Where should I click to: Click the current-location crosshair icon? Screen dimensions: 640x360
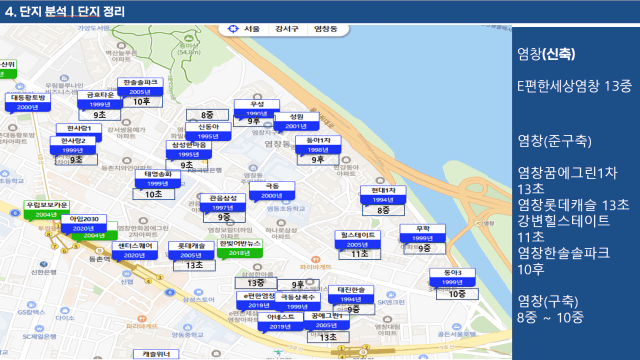[x=233, y=29]
